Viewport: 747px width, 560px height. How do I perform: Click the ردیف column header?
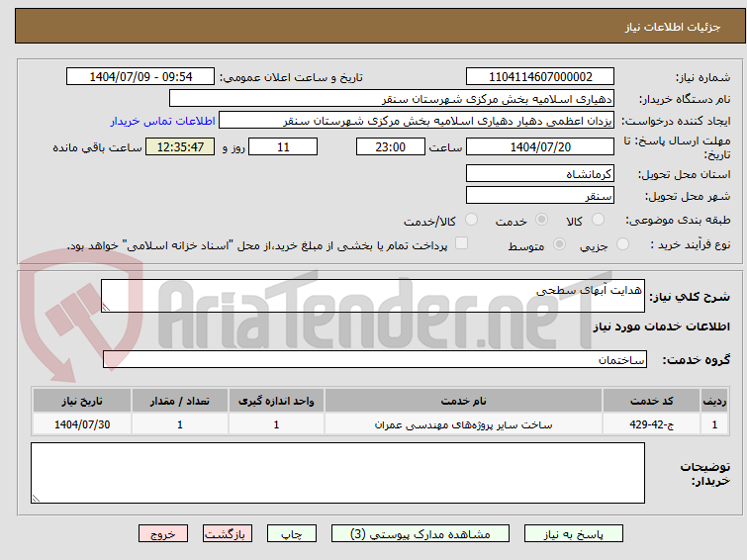(714, 401)
